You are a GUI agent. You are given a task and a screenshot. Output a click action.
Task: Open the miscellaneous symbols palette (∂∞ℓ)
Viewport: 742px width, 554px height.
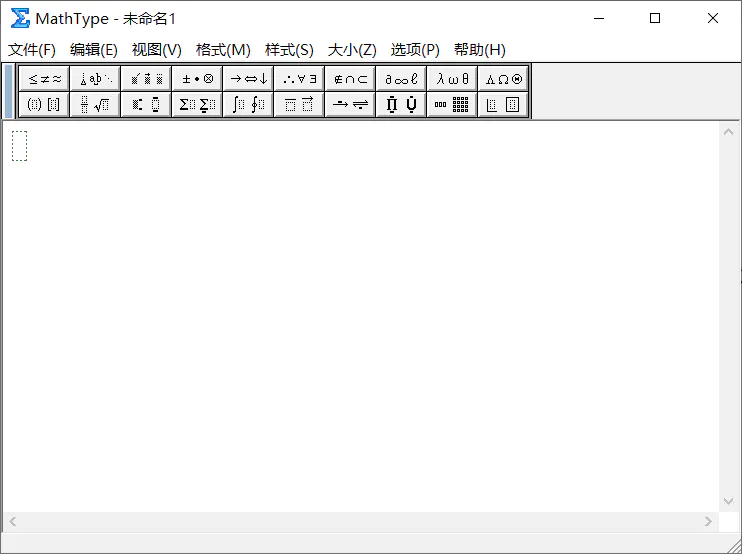tap(402, 79)
